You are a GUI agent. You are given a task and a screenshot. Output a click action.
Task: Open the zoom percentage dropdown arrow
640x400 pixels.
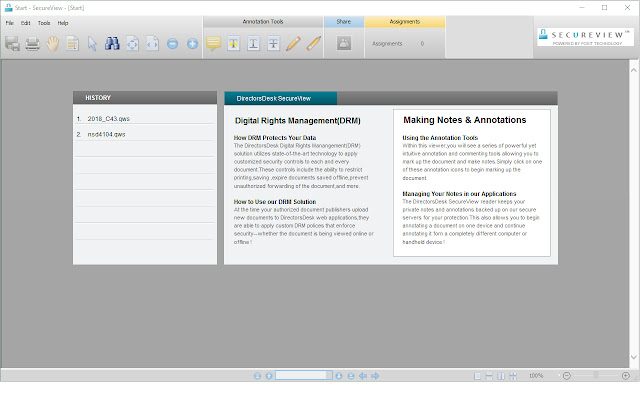pyautogui.click(x=559, y=375)
